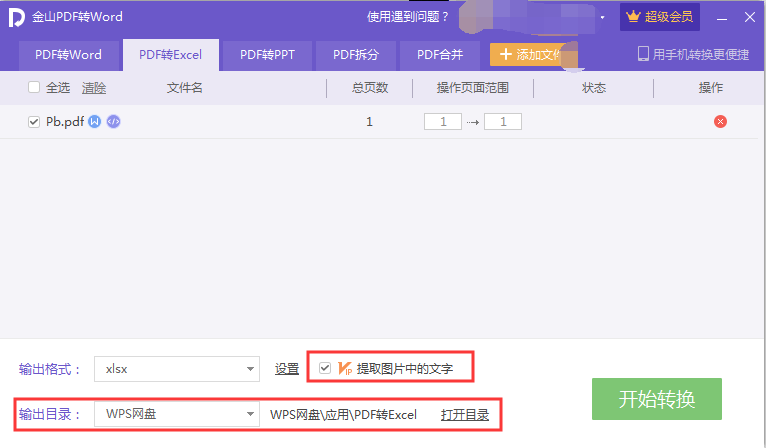The width and height of the screenshot is (766, 448).
Task: Open the 超级会员 membership button
Action: [660, 17]
